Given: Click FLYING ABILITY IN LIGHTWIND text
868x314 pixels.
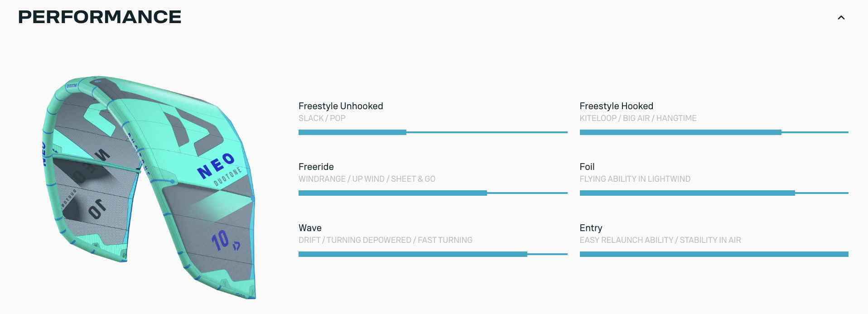Looking at the screenshot, I should (x=635, y=179).
